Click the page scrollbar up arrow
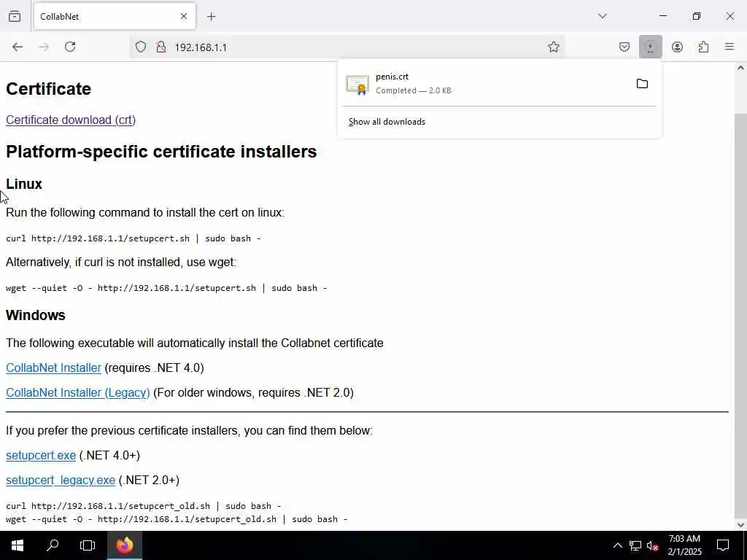Screen dimensions: 747x560 pyautogui.click(x=740, y=68)
